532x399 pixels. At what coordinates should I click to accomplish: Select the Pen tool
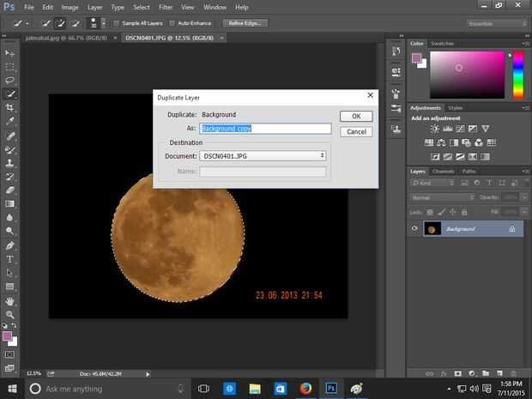click(10, 245)
